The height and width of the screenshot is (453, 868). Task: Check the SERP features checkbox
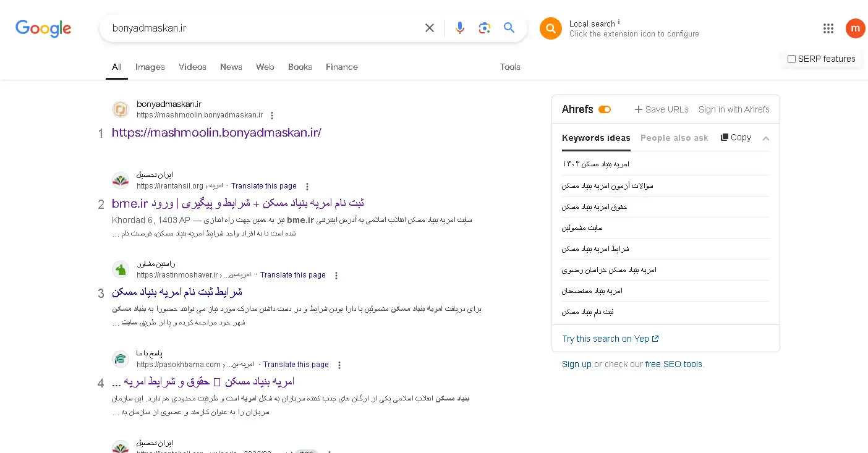click(791, 59)
